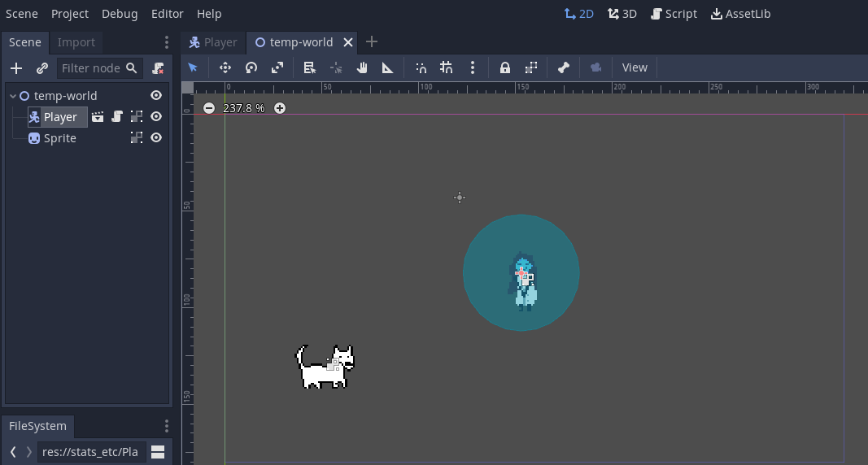The width and height of the screenshot is (868, 465).
Task: Activate the Rotate Mode tool
Action: [251, 67]
